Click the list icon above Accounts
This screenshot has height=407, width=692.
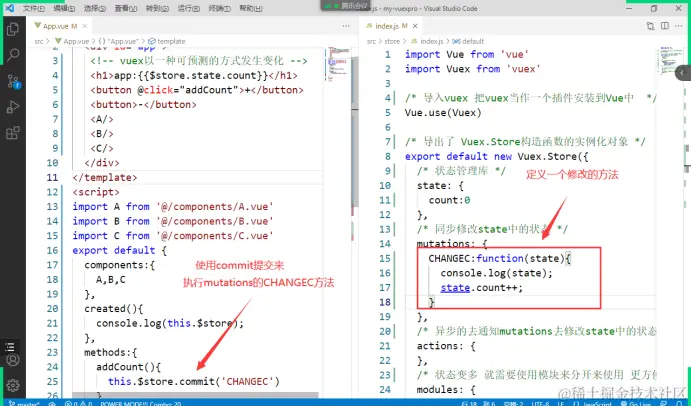(x=10, y=347)
